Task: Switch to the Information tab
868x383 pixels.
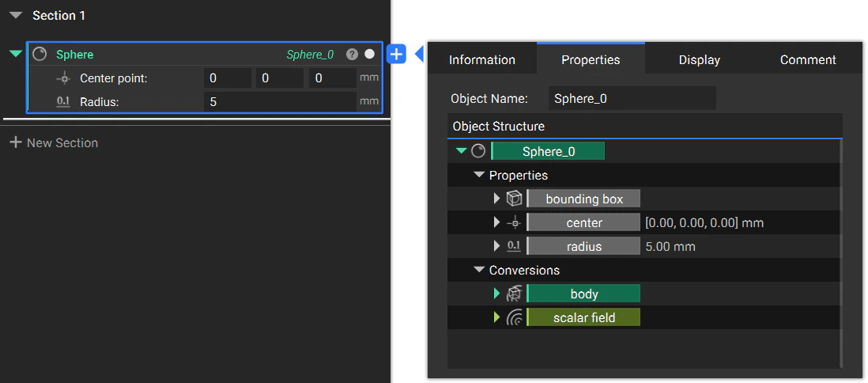Action: pyautogui.click(x=481, y=59)
